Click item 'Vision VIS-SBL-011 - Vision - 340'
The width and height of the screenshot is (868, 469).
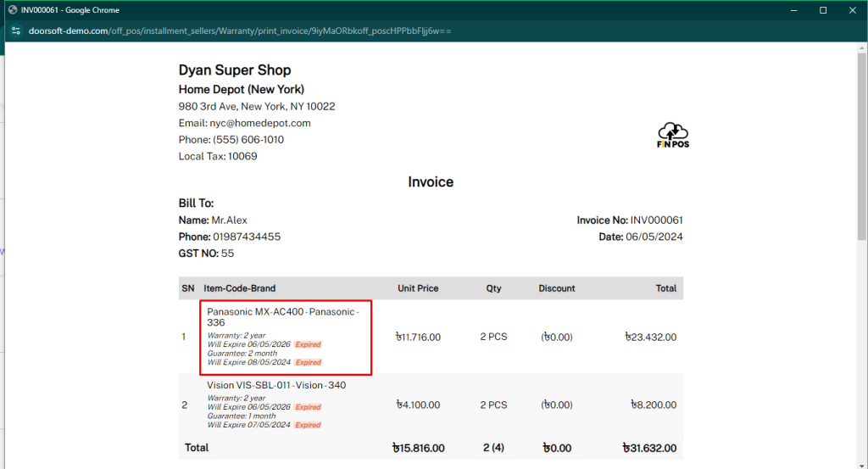pos(276,385)
